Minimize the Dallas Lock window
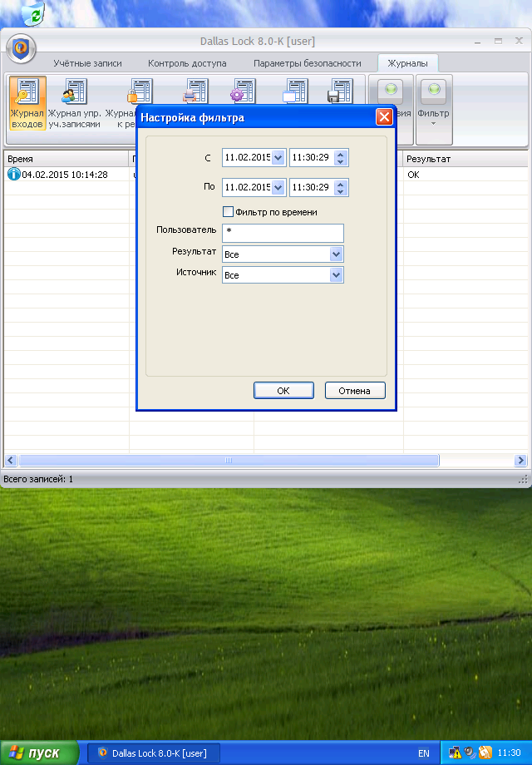 pyautogui.click(x=477, y=42)
